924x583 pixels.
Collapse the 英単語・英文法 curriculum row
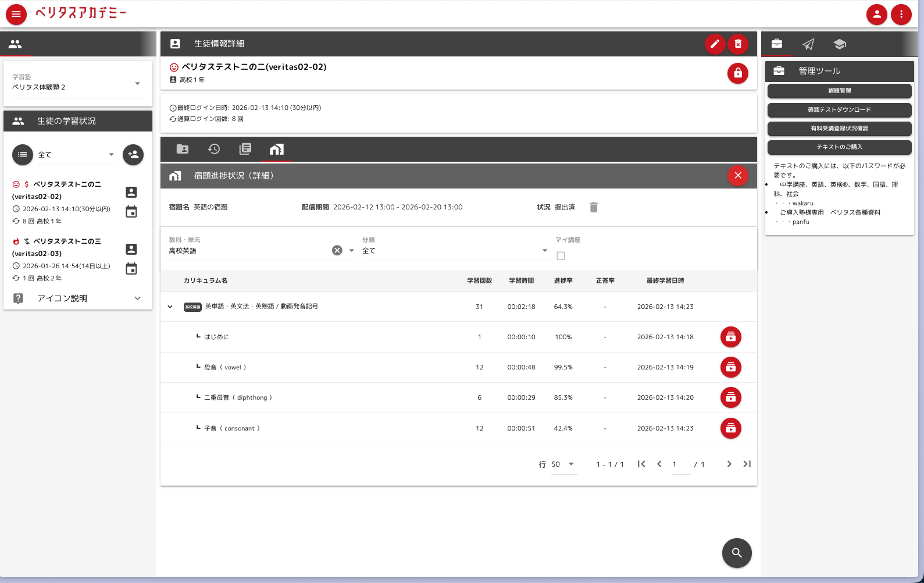point(170,307)
